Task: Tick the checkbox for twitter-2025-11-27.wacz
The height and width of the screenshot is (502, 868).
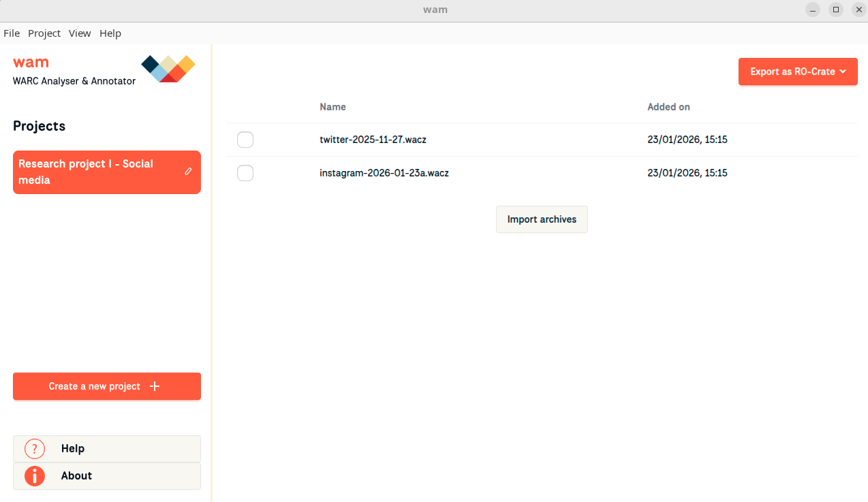Action: coord(245,140)
